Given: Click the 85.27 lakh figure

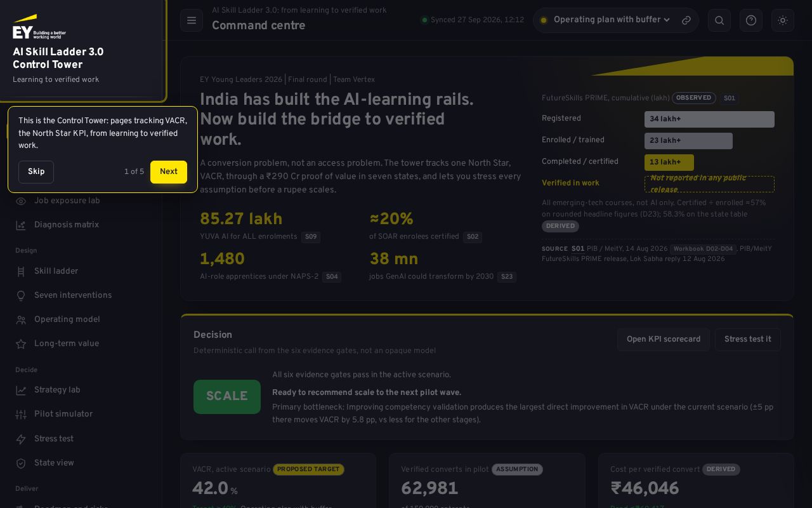Looking at the screenshot, I should coord(241,219).
